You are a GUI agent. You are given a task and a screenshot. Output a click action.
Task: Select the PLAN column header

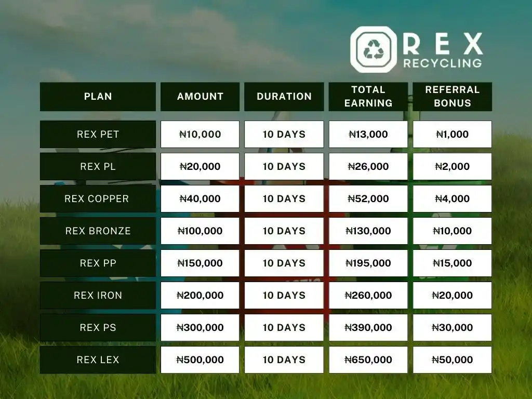[x=98, y=96]
